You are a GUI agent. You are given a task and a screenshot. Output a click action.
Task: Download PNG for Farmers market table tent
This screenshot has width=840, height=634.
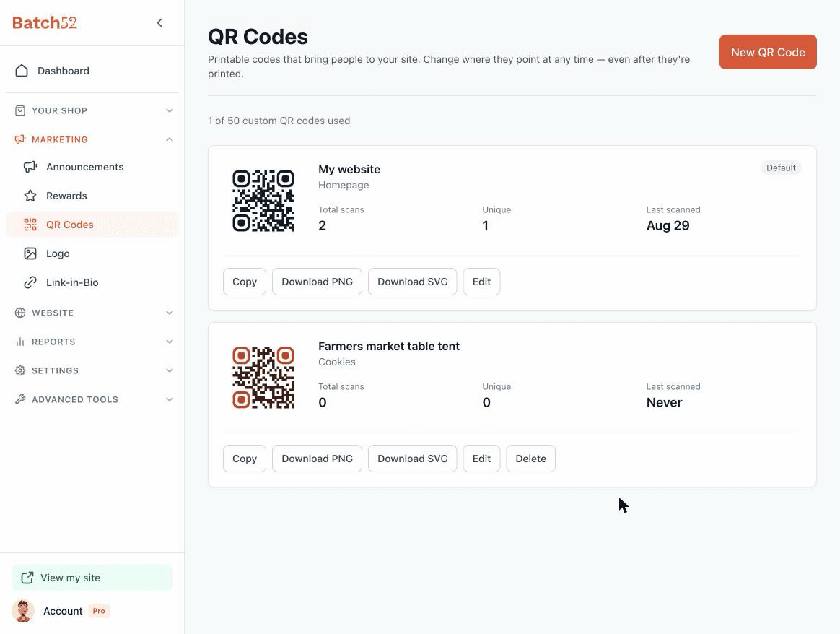coord(317,459)
